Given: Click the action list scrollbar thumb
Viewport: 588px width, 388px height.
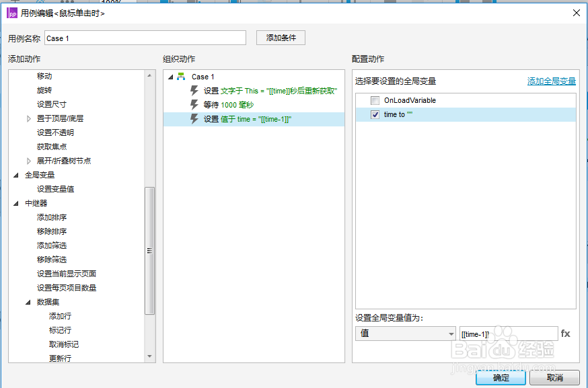Looking at the screenshot, I should click(x=149, y=250).
